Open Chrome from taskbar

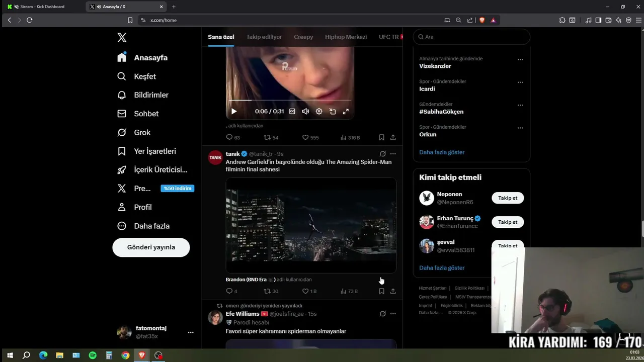pos(125,355)
